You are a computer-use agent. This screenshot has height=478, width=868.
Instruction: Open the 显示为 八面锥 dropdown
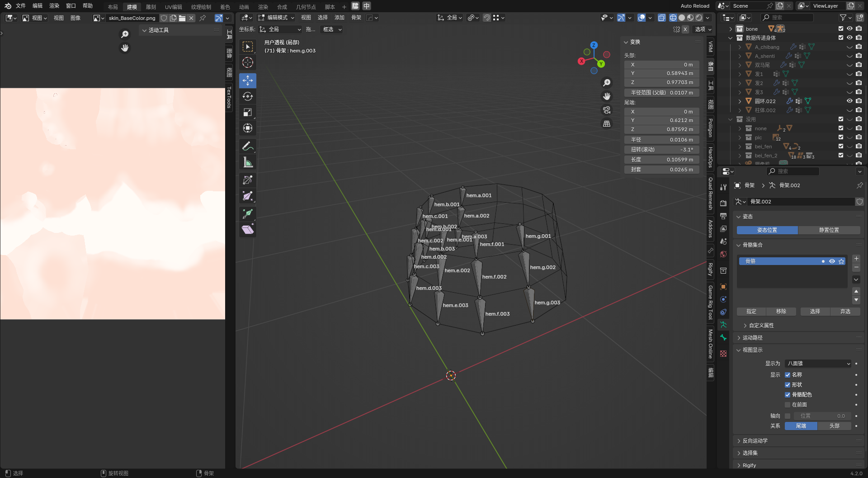pyautogui.click(x=818, y=364)
